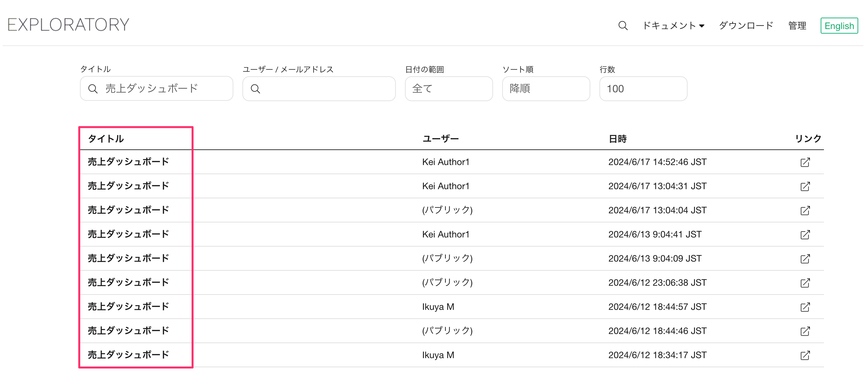Image resolution: width=868 pixels, height=379 pixels.
Task: Open external link for 18:44:57 row
Action: [805, 307]
